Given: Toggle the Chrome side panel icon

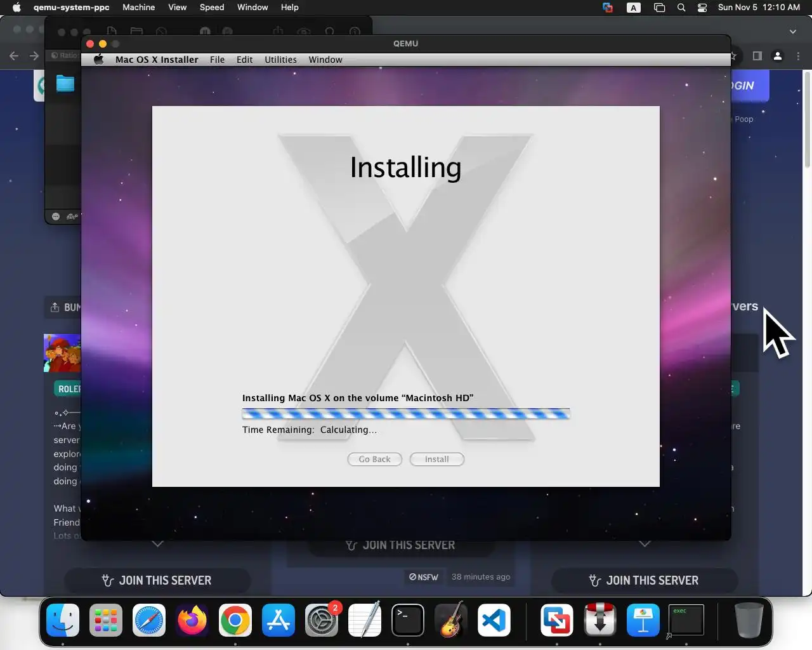Looking at the screenshot, I should 757,56.
